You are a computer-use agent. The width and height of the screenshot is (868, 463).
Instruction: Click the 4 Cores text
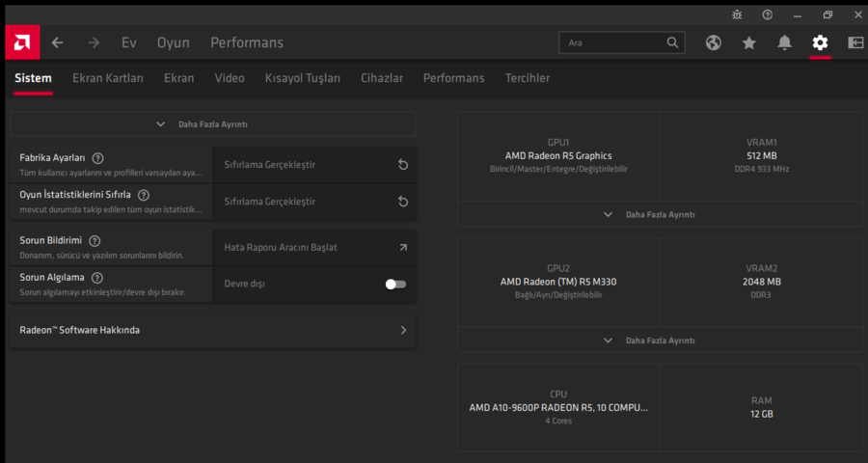(558, 421)
